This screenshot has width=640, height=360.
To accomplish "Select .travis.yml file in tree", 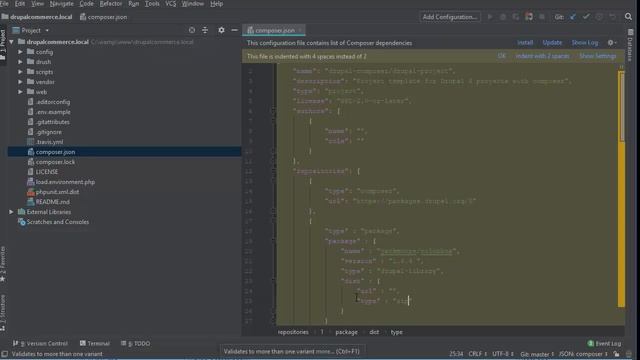I will 49,142.
